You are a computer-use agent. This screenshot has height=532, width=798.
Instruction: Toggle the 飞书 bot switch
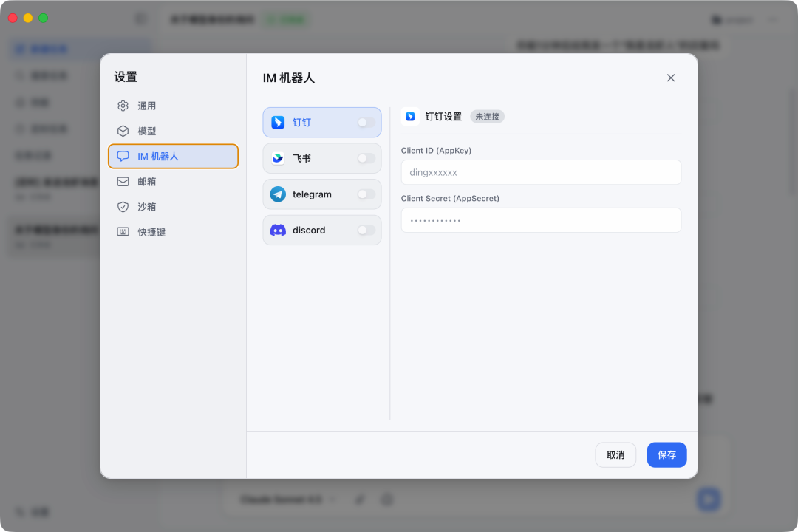click(365, 158)
